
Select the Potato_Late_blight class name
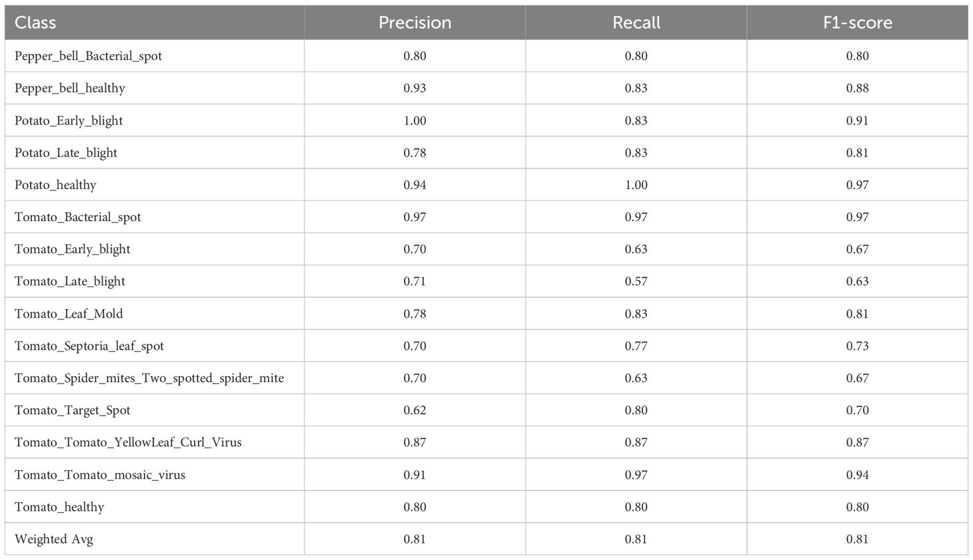(66, 152)
